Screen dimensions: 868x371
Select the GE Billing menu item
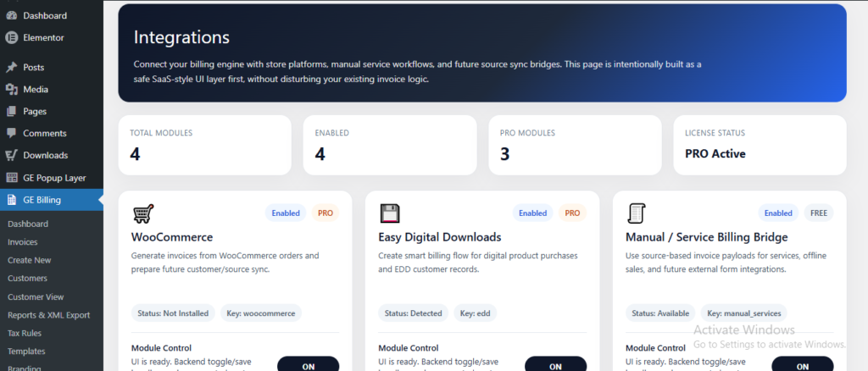point(52,200)
